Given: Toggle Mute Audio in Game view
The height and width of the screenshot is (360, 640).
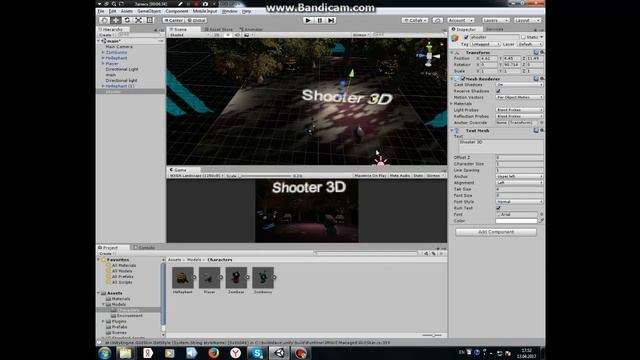Looking at the screenshot, I should click(400, 176).
